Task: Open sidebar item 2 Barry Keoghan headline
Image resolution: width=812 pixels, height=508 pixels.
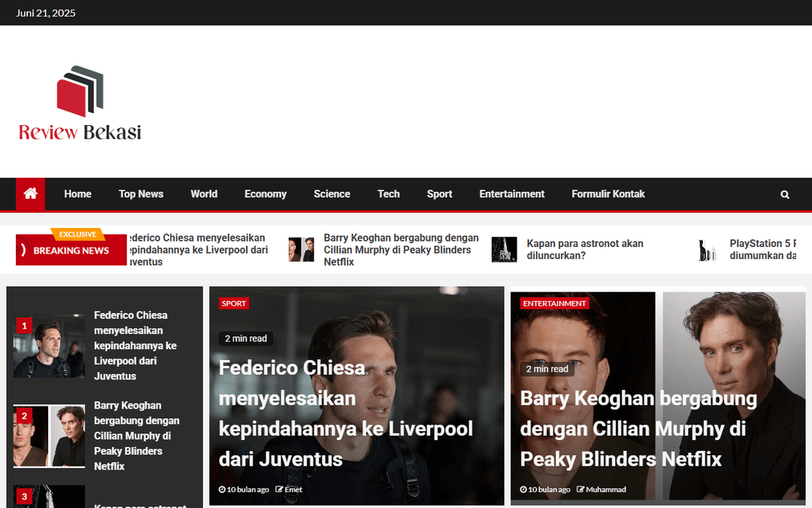Action: click(x=137, y=436)
